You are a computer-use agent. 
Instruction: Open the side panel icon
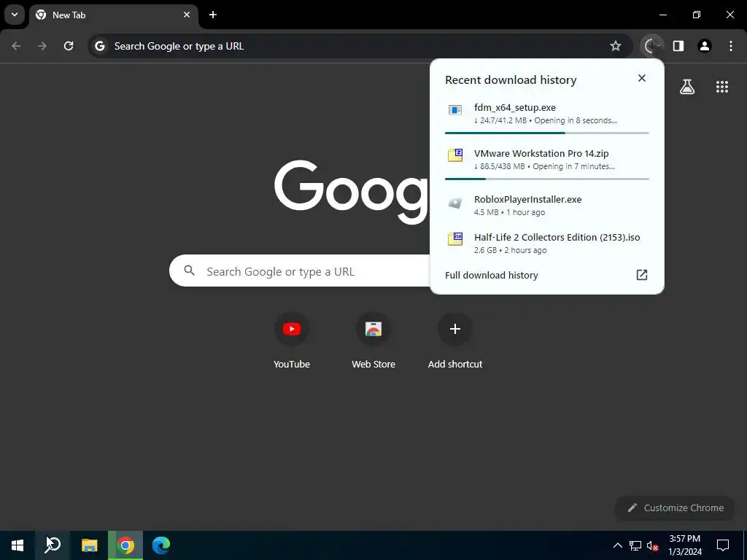678,46
